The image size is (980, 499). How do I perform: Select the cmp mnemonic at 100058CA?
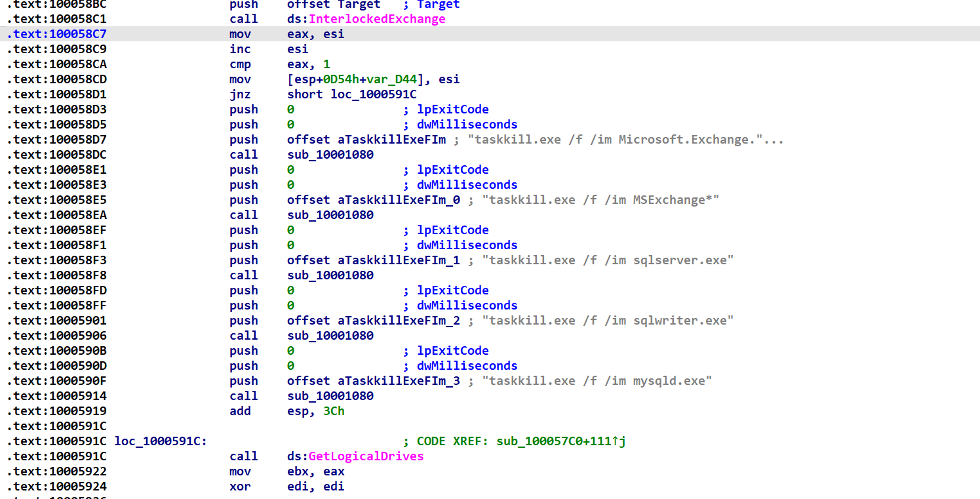[x=240, y=64]
